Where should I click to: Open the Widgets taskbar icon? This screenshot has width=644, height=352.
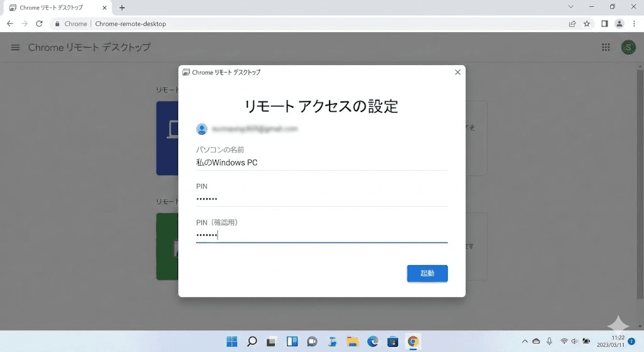tap(292, 341)
